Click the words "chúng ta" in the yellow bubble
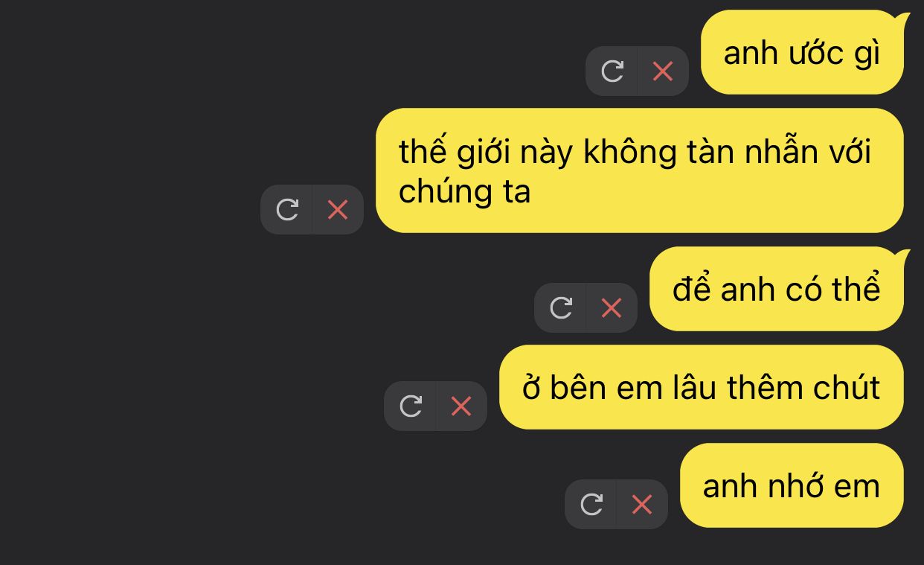 coord(464,191)
